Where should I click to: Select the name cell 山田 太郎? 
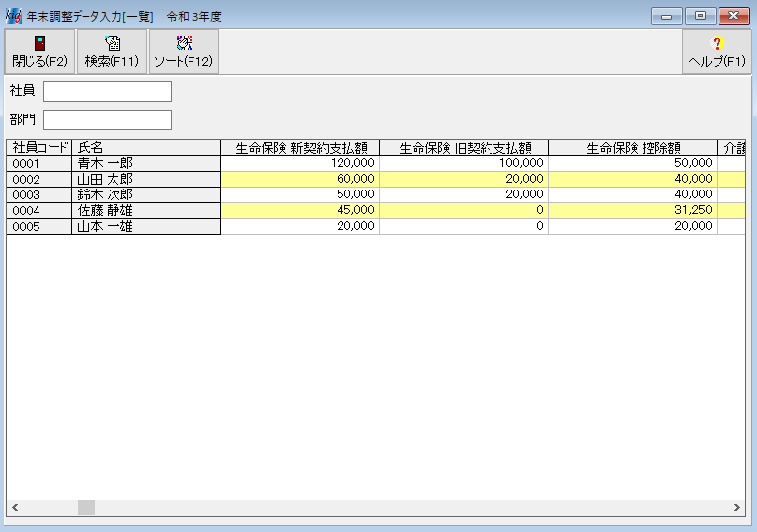(x=146, y=179)
